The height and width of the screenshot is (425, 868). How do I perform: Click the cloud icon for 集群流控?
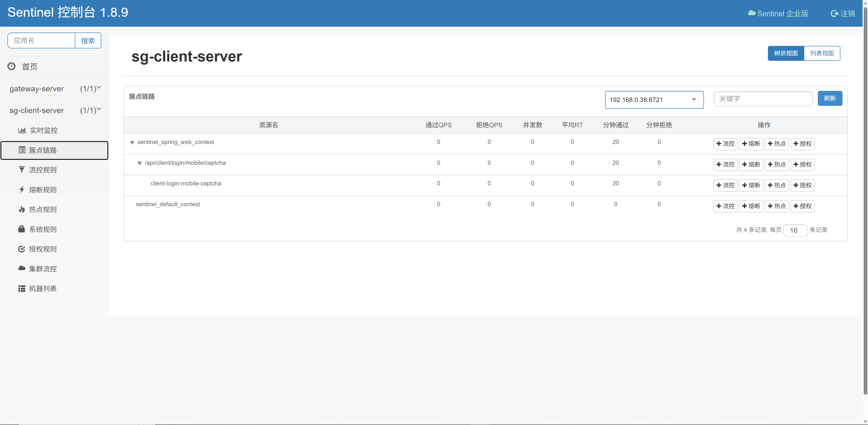[21, 269]
